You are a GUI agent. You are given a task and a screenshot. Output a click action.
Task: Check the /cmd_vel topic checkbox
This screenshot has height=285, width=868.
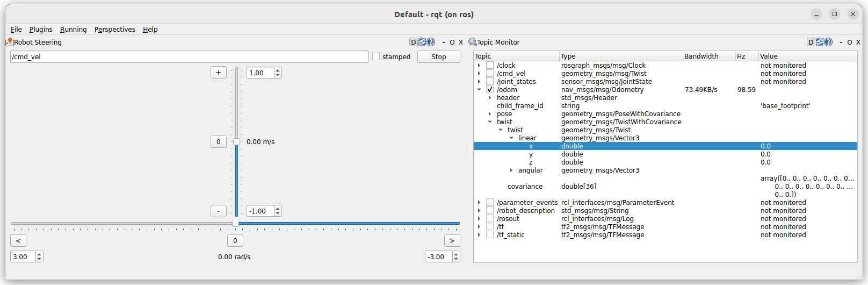click(490, 74)
